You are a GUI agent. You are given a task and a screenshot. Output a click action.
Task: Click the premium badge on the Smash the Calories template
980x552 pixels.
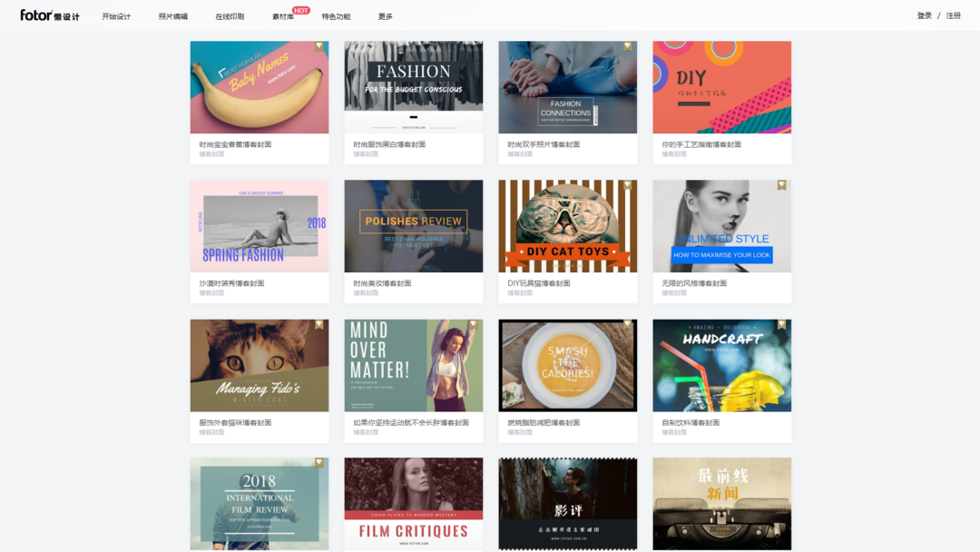tap(628, 324)
